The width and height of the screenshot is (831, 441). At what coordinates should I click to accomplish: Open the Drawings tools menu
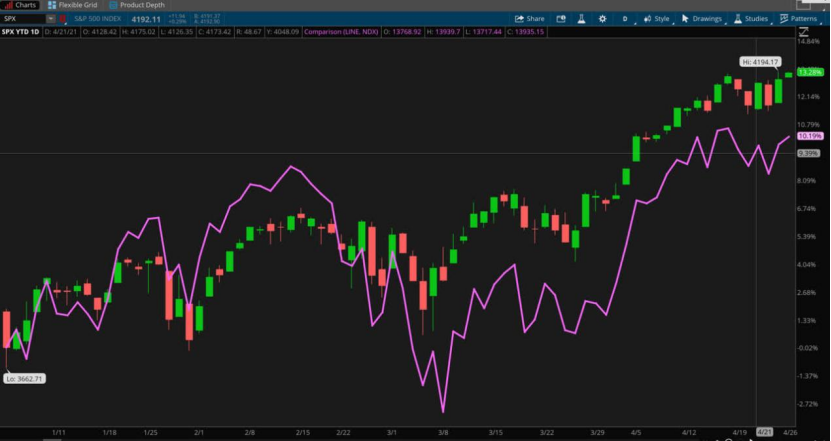(x=705, y=18)
